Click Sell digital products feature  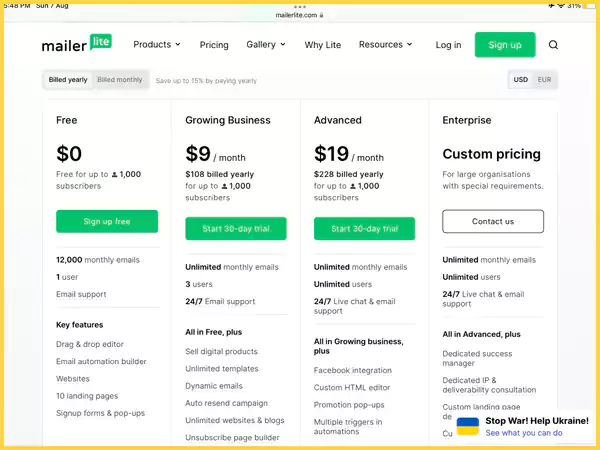point(221,351)
